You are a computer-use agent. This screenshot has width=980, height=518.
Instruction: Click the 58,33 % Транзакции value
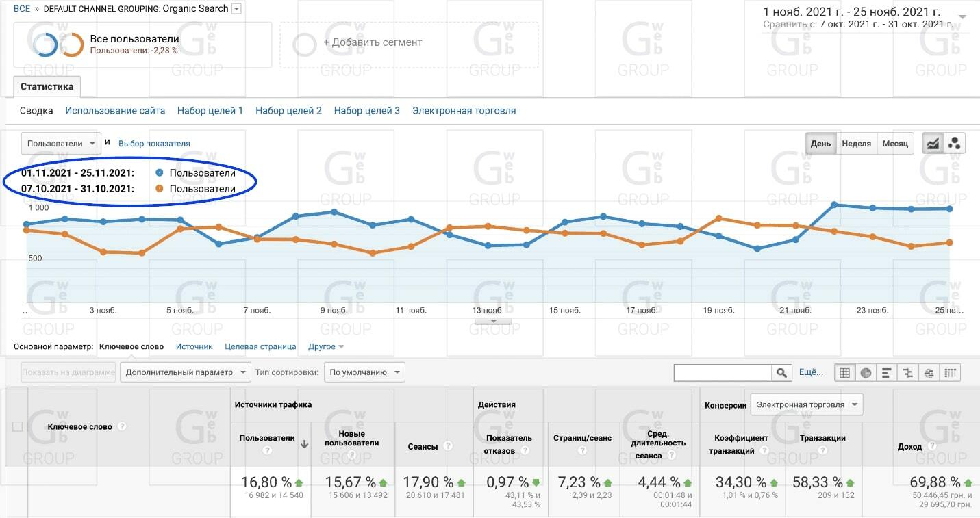coord(818,482)
